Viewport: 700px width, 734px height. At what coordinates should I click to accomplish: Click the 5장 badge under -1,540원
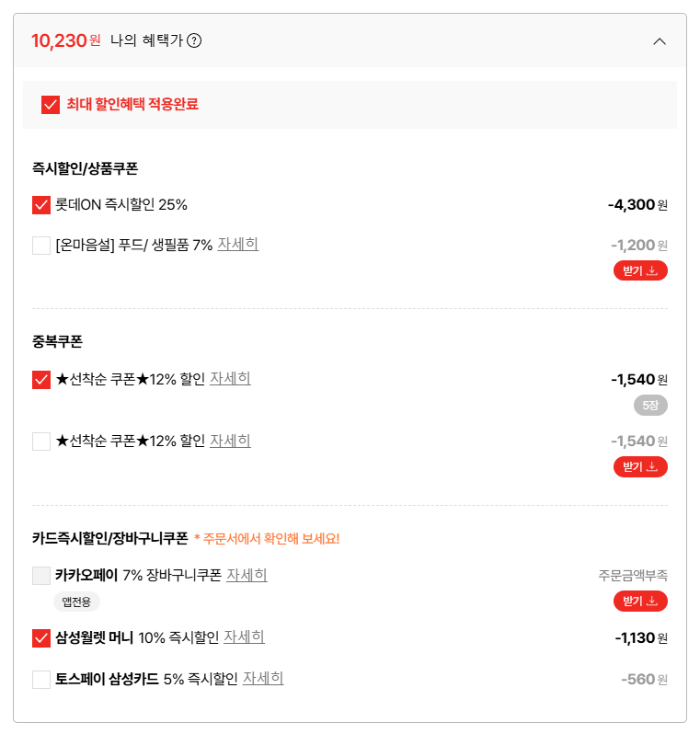(x=650, y=405)
